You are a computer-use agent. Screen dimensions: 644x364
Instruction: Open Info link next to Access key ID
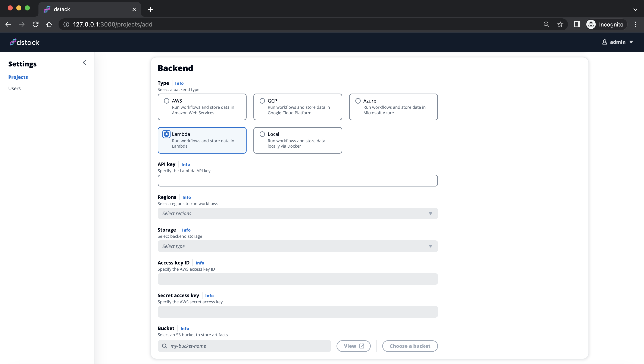click(x=200, y=263)
